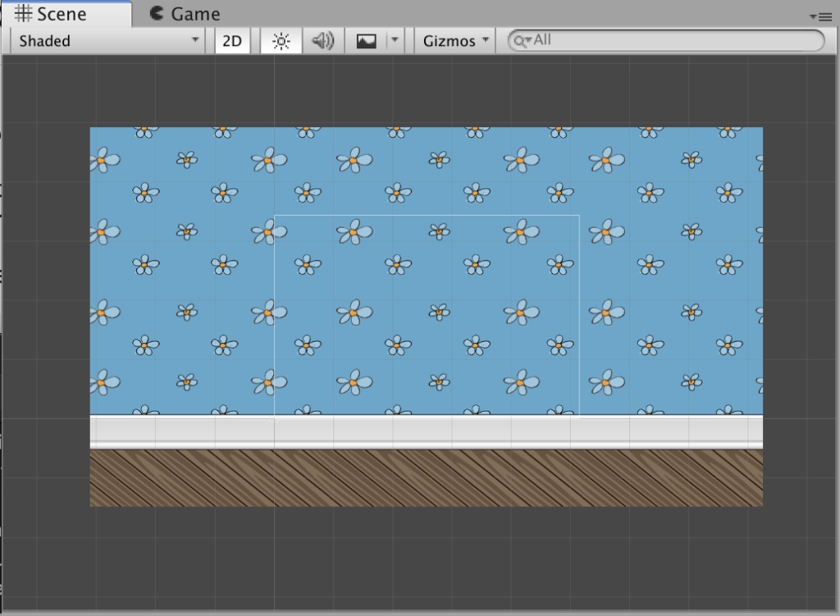840x616 pixels.
Task: Click the Scene tab grid icon
Action: 24,14
